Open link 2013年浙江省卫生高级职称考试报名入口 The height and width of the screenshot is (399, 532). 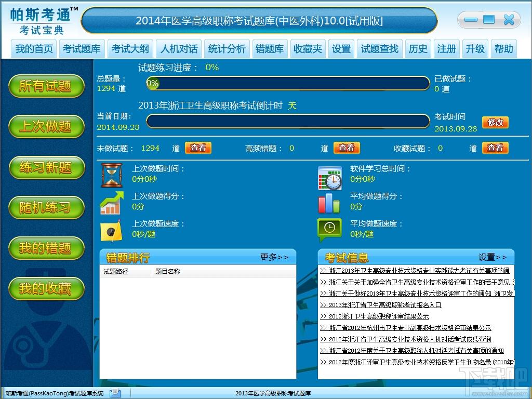(x=381, y=304)
